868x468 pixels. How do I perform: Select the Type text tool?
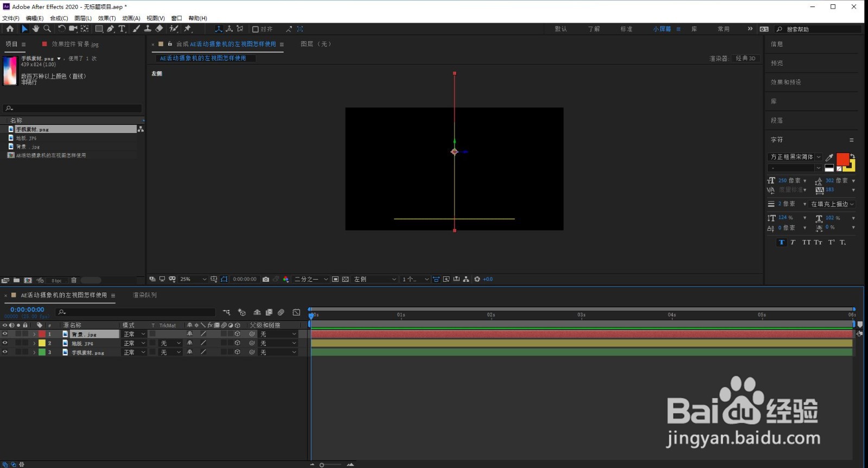122,29
